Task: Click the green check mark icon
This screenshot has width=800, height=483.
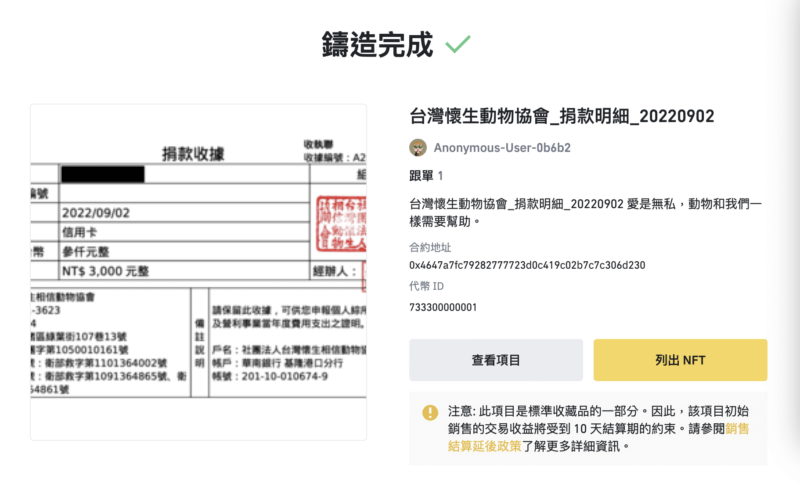Action: (458, 44)
